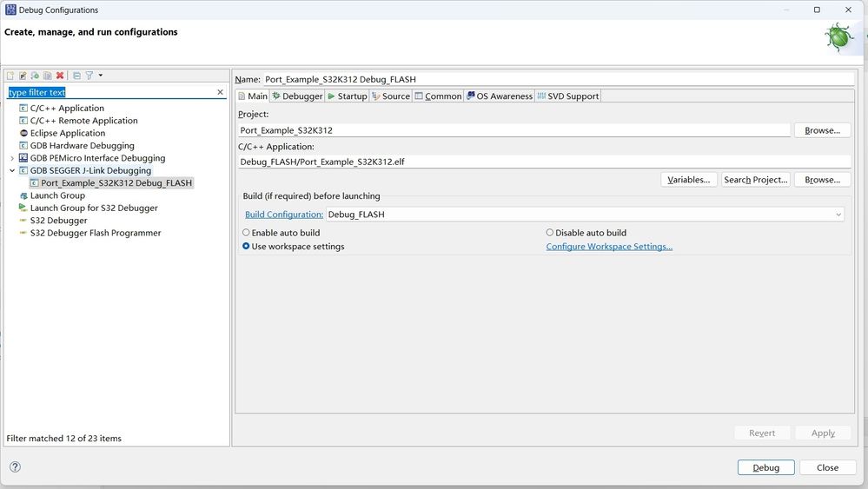Collapse GDB SEGGER J-Link Debugging node

12,171
